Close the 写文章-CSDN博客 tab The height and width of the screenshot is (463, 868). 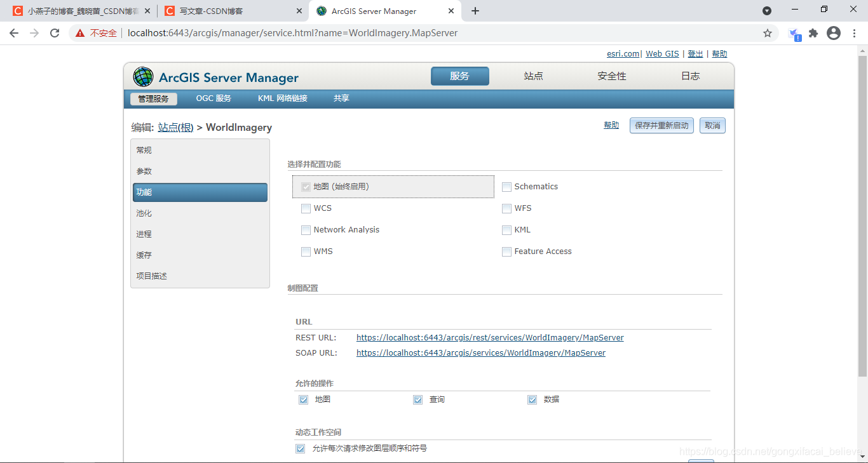pyautogui.click(x=299, y=11)
